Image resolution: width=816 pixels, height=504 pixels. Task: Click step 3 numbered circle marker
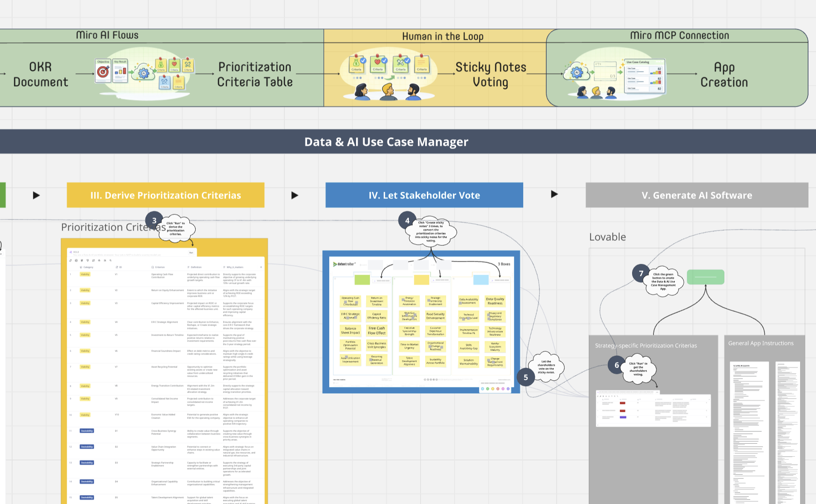click(x=154, y=221)
